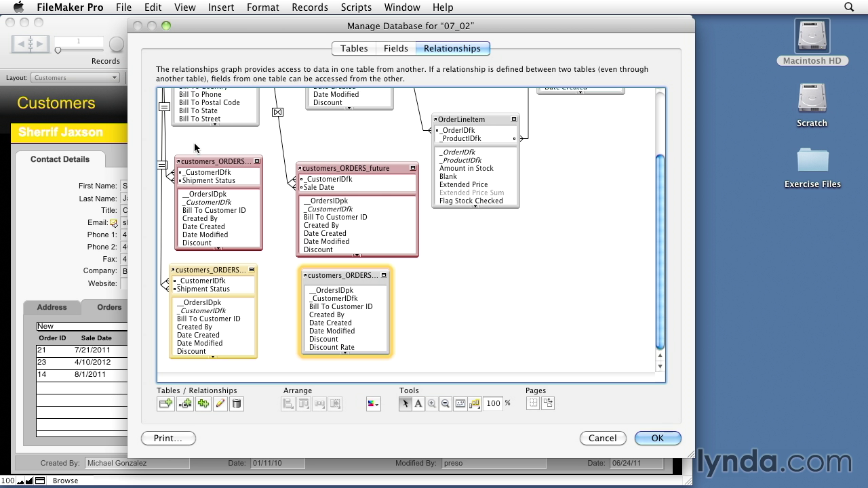
Task: Click the email icon beside Email field
Action: (113, 222)
